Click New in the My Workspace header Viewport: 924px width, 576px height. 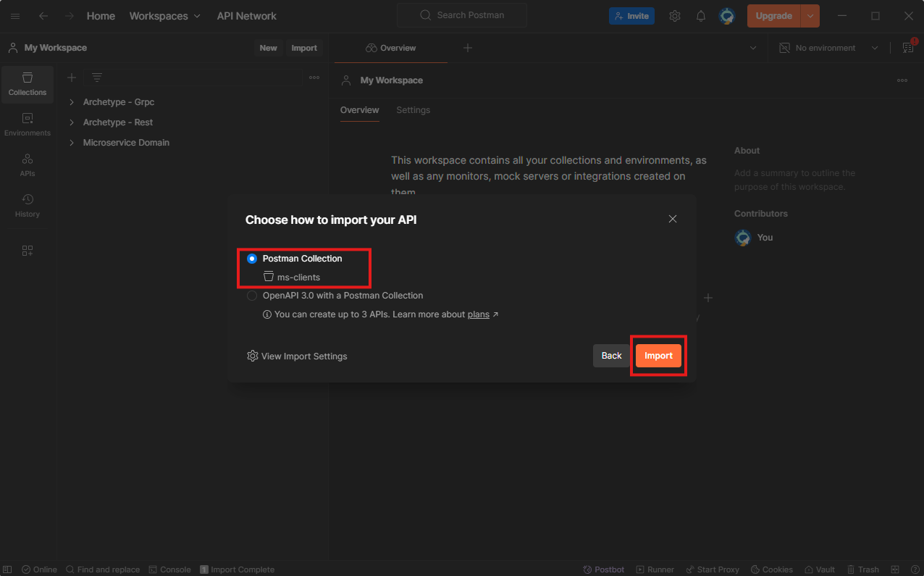pyautogui.click(x=269, y=48)
